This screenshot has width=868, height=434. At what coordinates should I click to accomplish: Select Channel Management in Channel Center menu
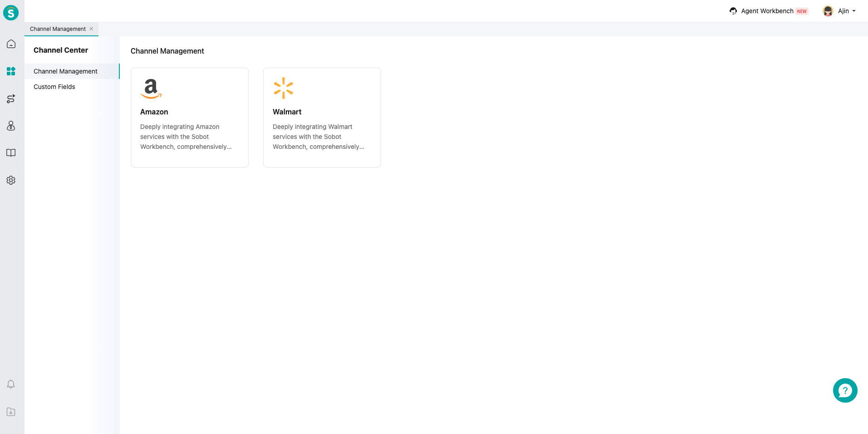tap(72, 71)
